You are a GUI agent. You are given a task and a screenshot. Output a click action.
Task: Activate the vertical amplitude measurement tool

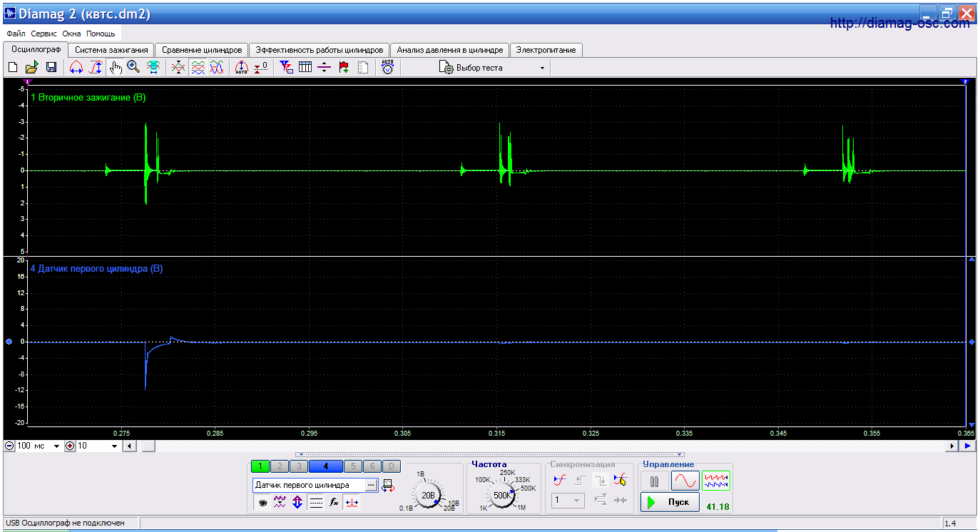95,68
